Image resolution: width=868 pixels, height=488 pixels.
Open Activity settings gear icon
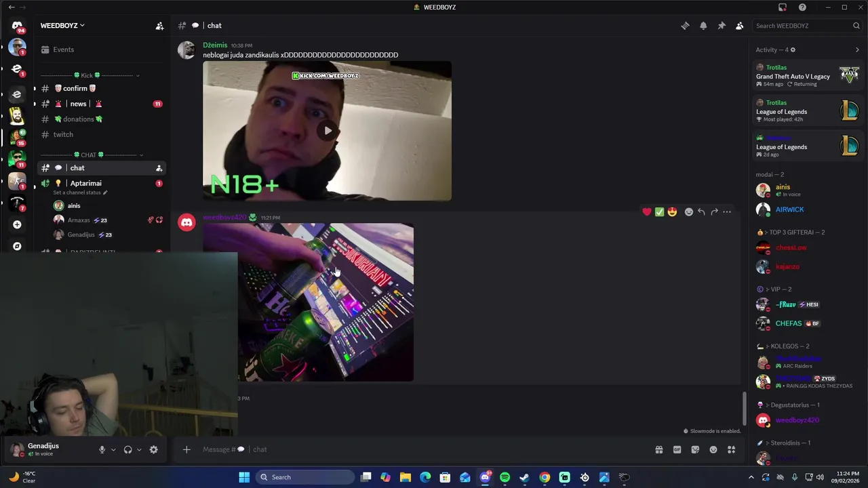793,50
